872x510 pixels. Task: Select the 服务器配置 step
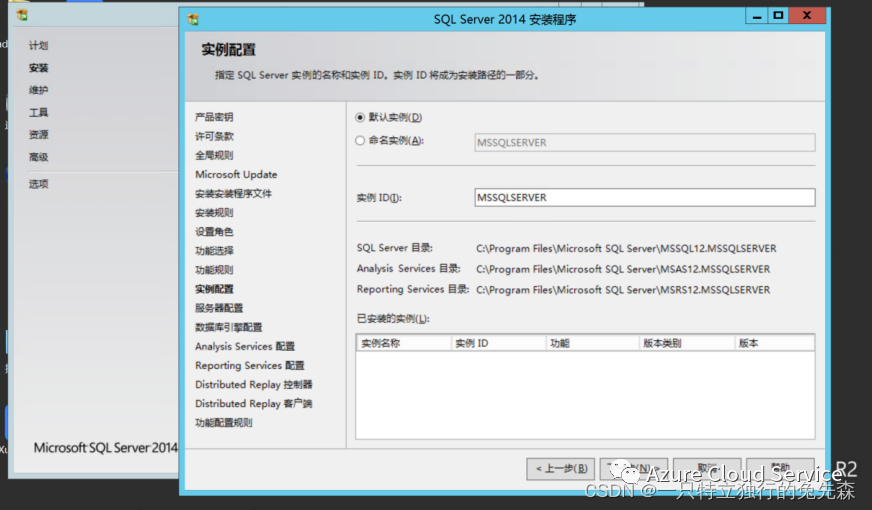[219, 308]
